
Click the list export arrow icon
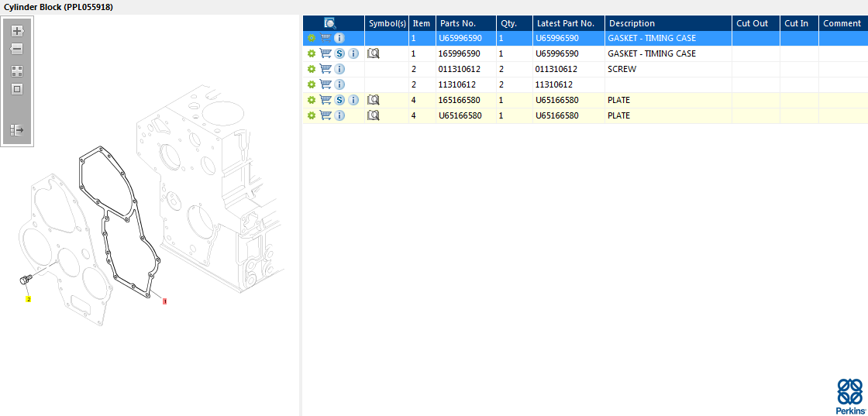[17, 130]
